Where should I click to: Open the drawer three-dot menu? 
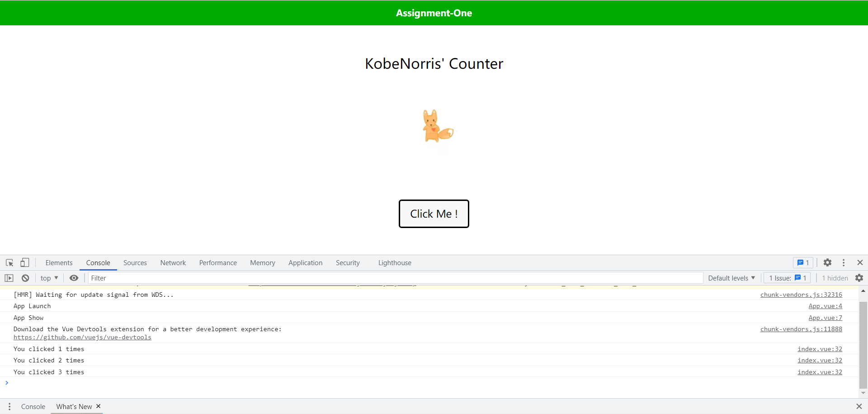[x=9, y=407]
